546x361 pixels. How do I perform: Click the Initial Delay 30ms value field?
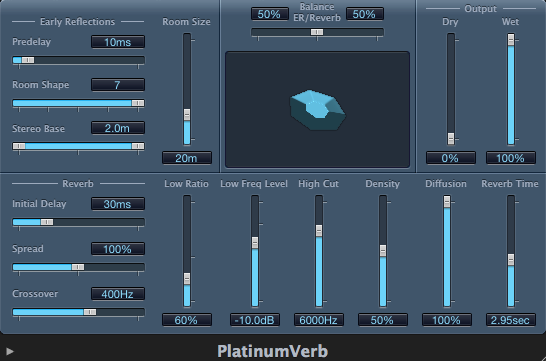click(x=118, y=204)
